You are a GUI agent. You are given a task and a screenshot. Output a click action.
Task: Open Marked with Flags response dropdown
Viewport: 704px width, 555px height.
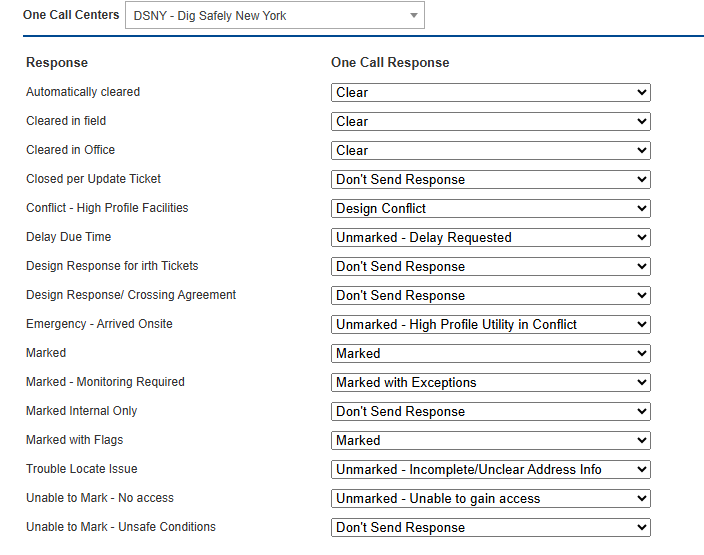pyautogui.click(x=491, y=440)
